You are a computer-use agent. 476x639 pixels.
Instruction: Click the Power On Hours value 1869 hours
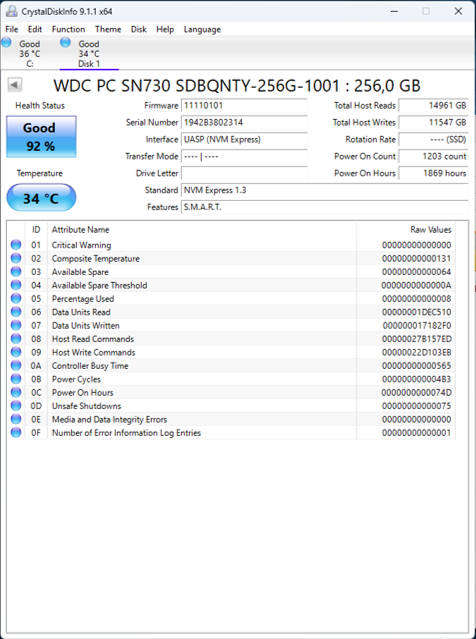pos(433,173)
